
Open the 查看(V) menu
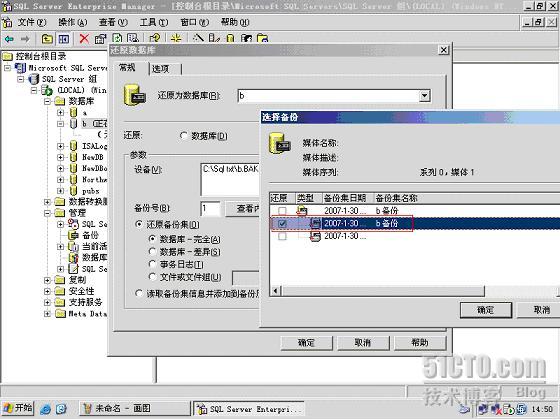[113, 22]
